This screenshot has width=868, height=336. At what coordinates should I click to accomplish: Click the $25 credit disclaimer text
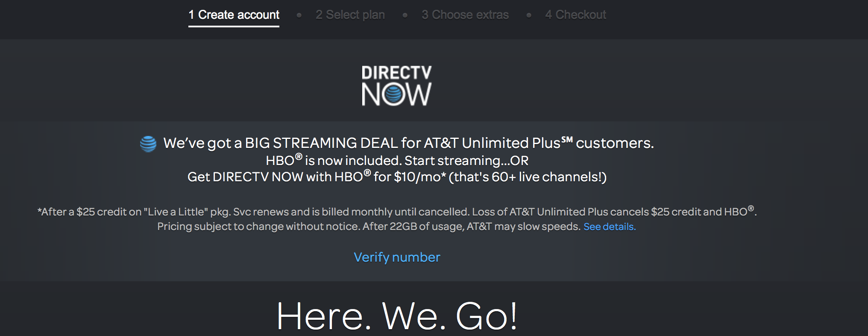[x=397, y=212]
